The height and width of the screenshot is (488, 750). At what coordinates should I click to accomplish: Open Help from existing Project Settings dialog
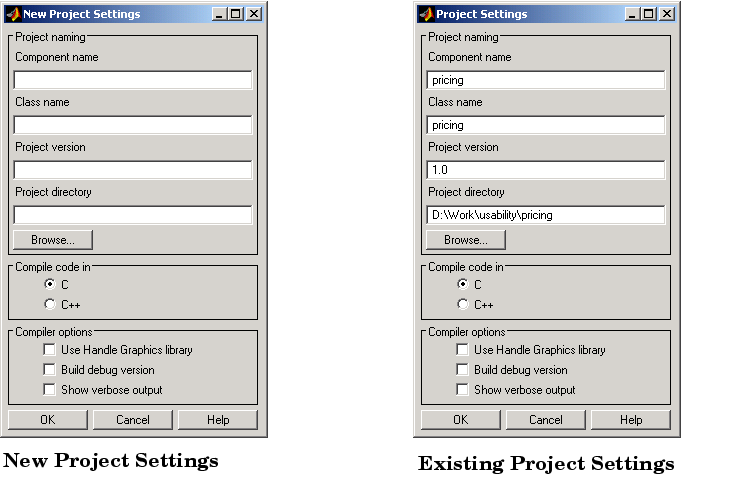[x=631, y=420]
